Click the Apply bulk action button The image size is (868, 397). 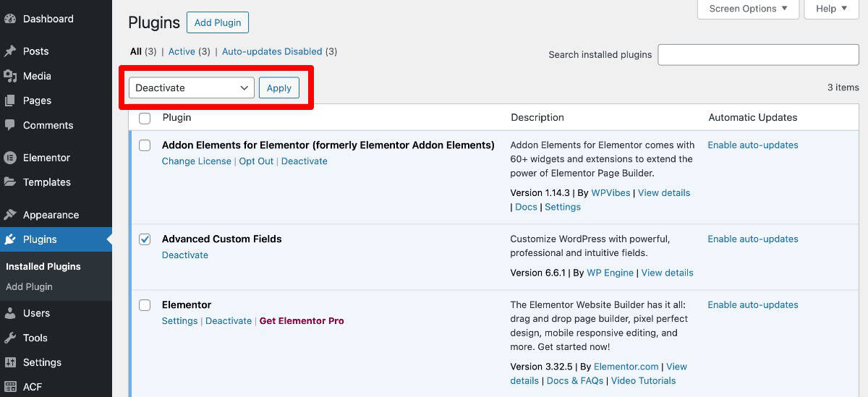[x=279, y=87]
